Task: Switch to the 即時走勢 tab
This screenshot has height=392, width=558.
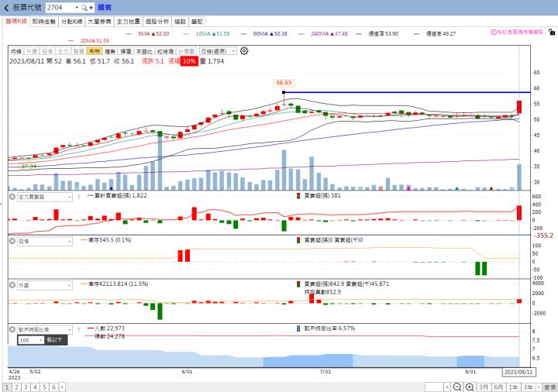Action: tap(43, 22)
